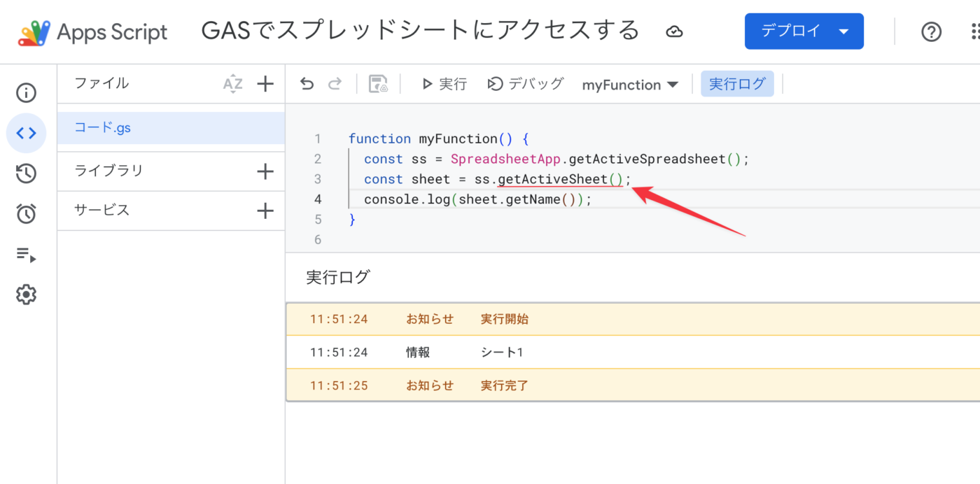Add a service with サービス plus button
This screenshot has width=980, height=484.
point(265,211)
